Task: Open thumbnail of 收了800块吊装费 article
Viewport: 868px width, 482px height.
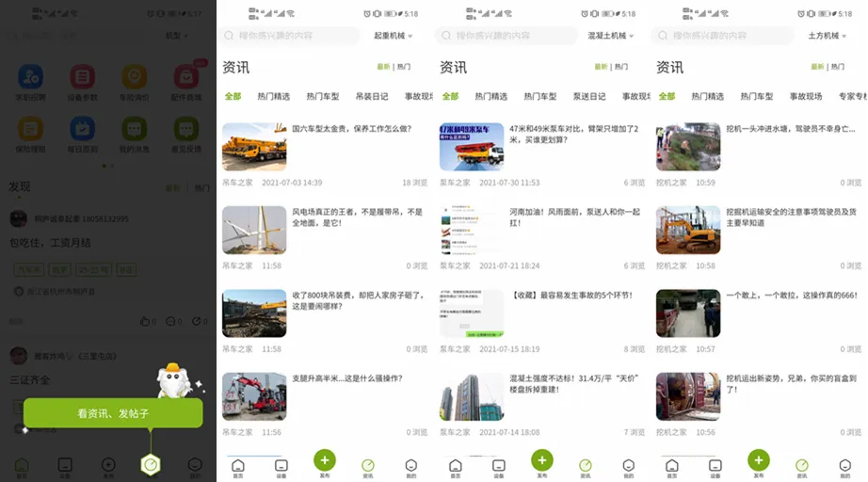Action: (x=254, y=313)
